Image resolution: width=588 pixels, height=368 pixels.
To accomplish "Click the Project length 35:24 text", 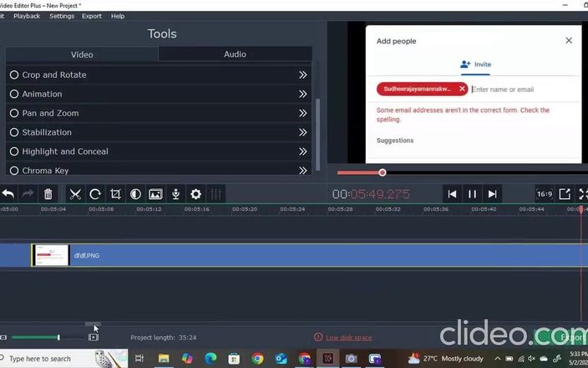I will coord(164,338).
